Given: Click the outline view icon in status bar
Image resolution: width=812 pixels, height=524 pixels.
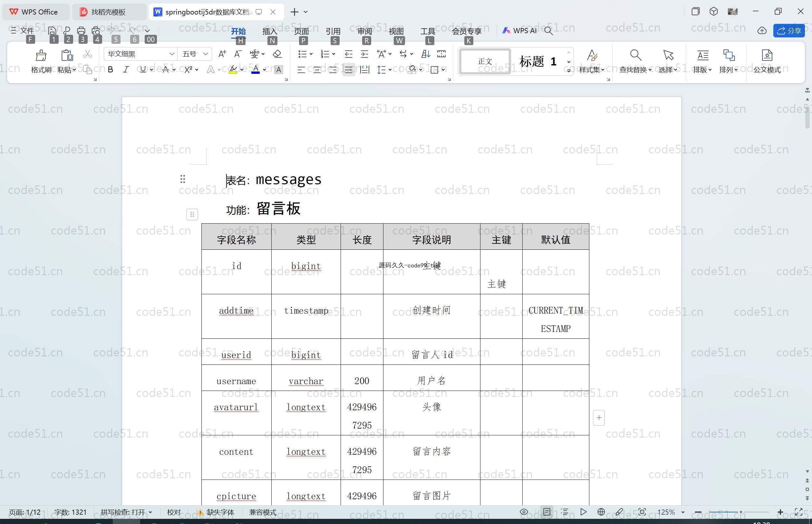Looking at the screenshot, I should click(565, 512).
